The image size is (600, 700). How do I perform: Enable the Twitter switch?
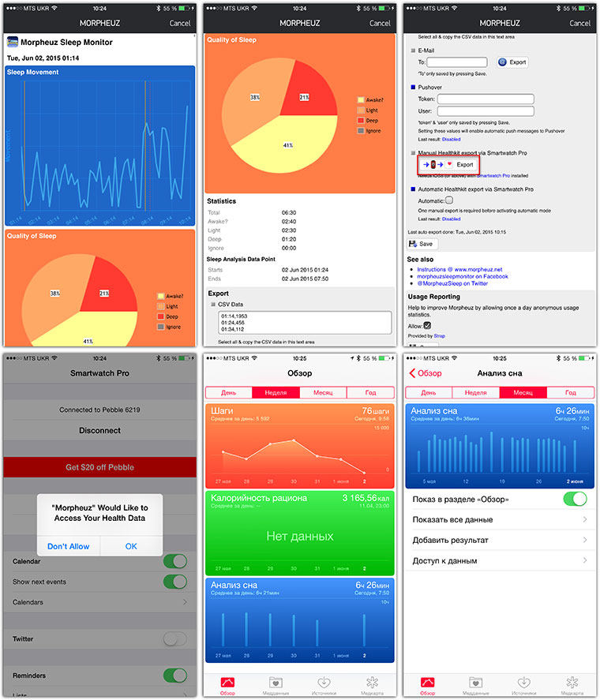click(x=175, y=639)
